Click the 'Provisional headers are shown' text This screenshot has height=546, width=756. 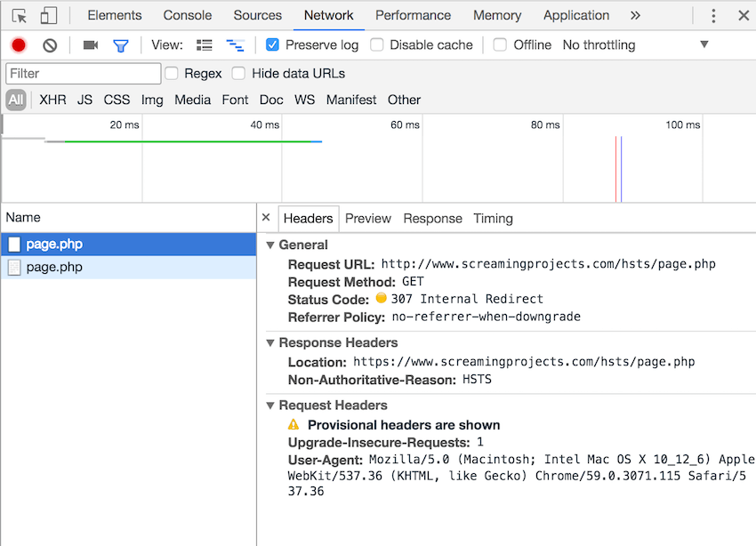404,425
